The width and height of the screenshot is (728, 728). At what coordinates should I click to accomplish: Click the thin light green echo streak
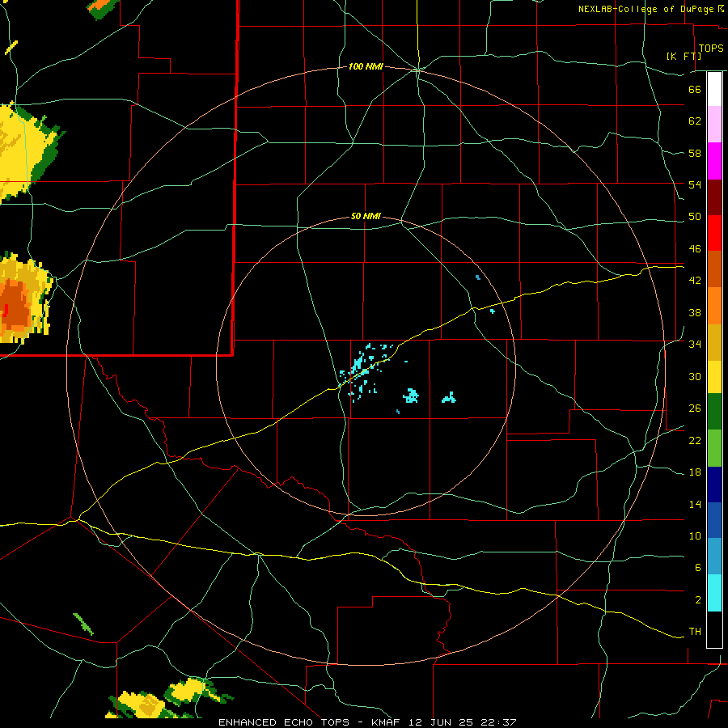(83, 624)
